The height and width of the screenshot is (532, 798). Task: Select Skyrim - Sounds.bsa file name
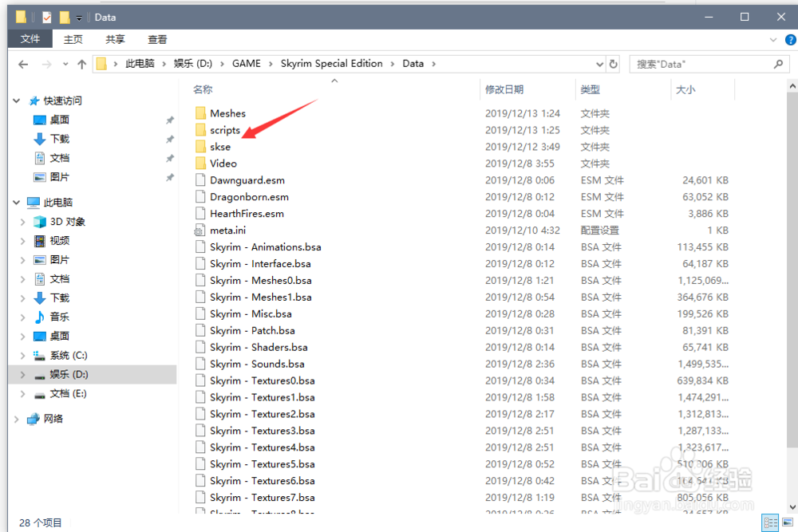pos(257,364)
